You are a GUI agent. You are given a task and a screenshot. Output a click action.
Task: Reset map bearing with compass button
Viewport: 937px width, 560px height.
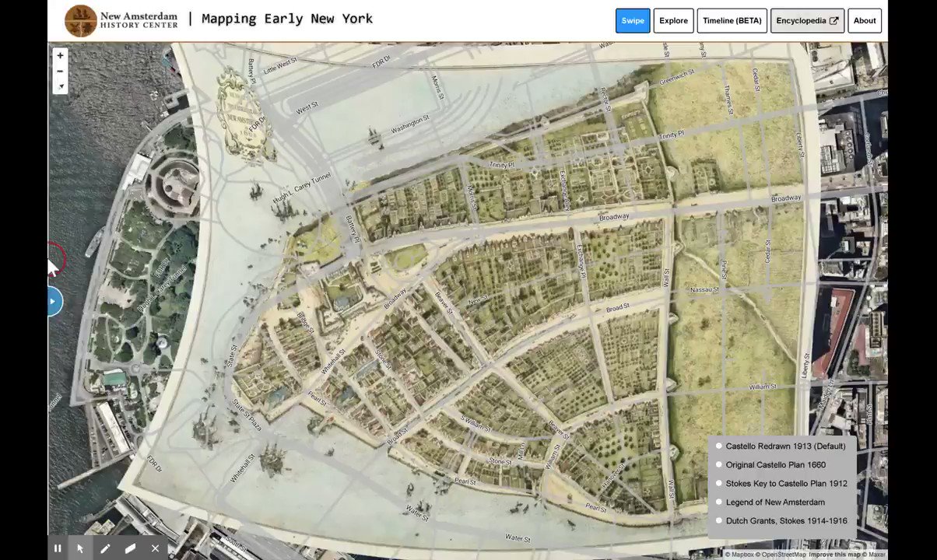(60, 86)
